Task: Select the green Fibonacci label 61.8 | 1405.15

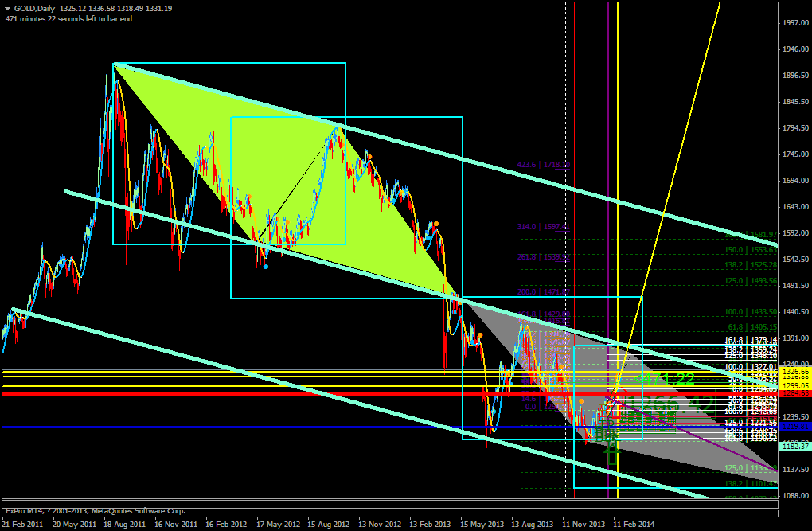Action: pyautogui.click(x=752, y=327)
